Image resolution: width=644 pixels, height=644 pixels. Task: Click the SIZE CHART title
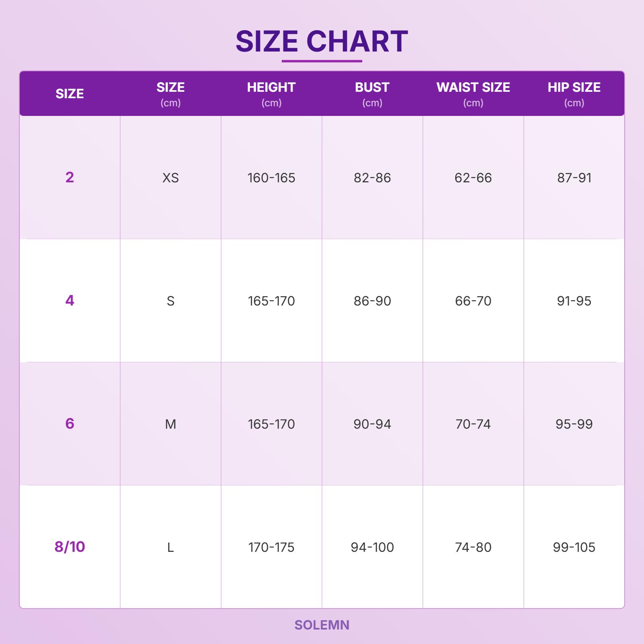[x=322, y=41]
